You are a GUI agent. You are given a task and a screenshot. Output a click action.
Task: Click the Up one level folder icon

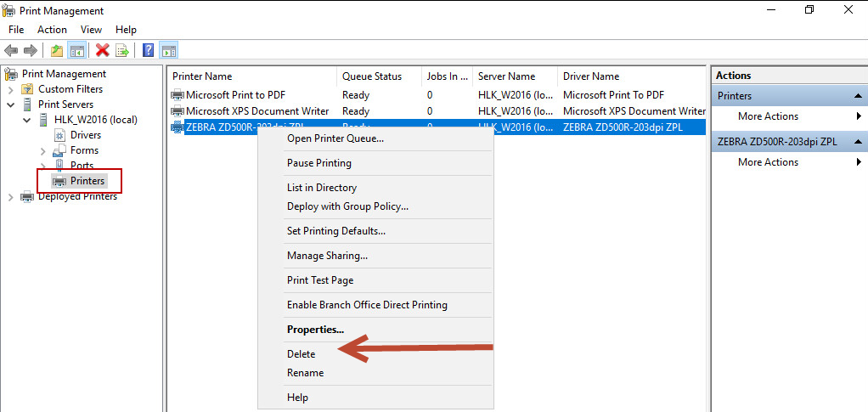57,51
